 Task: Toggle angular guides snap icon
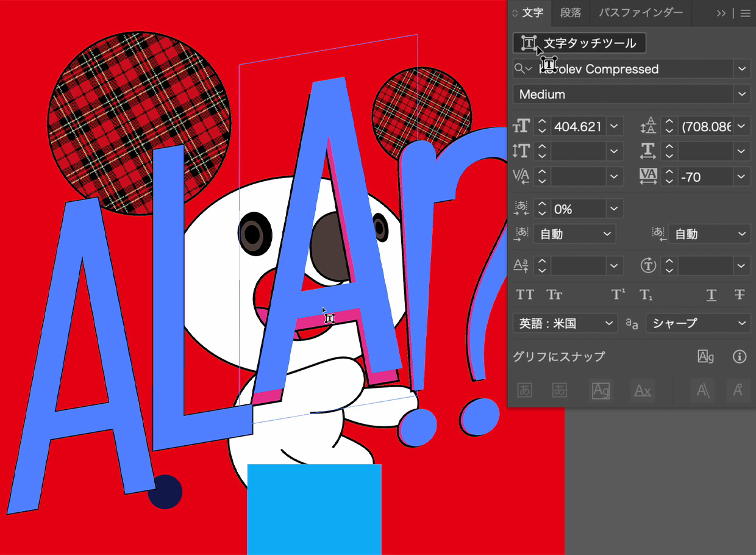(x=702, y=390)
